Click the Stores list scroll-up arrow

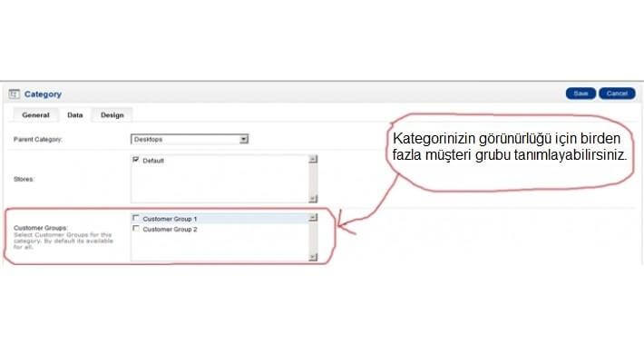coord(313,159)
